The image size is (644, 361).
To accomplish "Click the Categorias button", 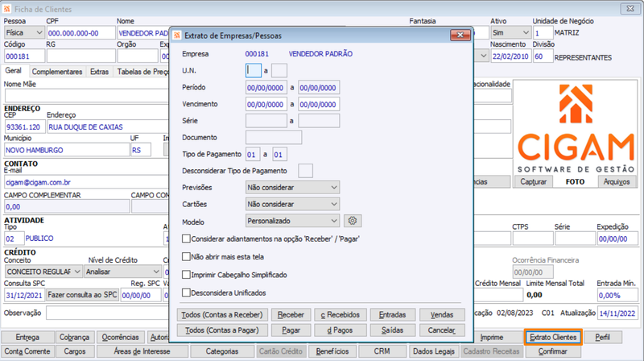I will click(x=222, y=351).
